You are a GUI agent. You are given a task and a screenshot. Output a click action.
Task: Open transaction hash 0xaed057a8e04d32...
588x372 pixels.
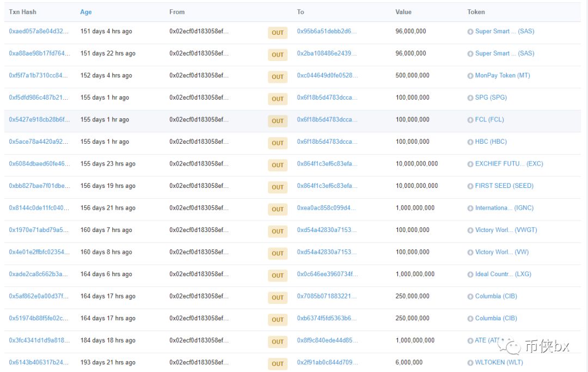point(39,32)
